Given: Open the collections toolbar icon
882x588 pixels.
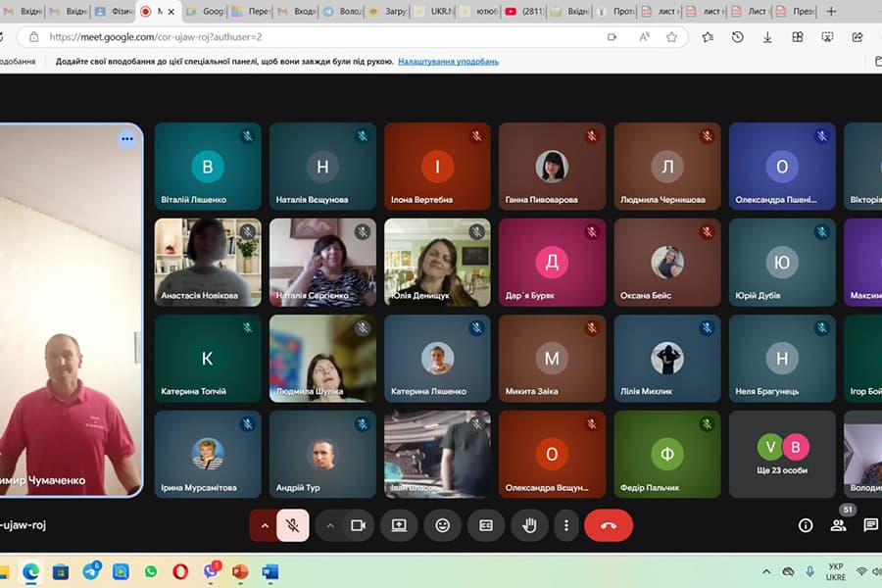Looking at the screenshot, I should [x=797, y=37].
